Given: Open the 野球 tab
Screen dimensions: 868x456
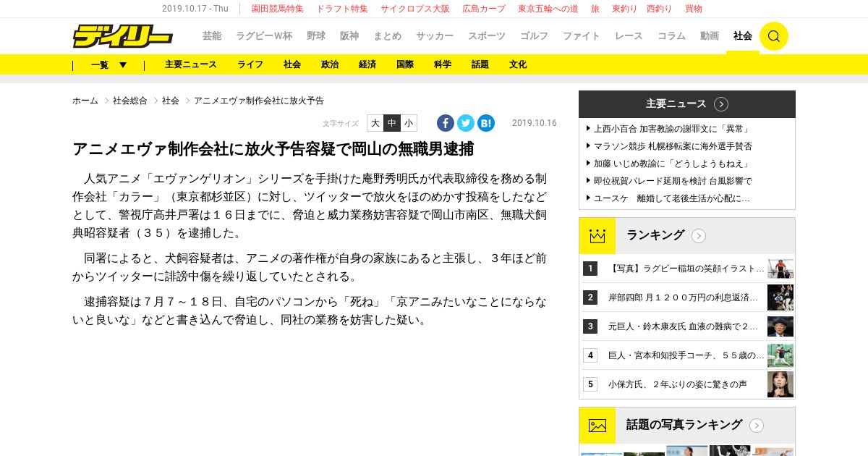Looking at the screenshot, I should tap(316, 36).
